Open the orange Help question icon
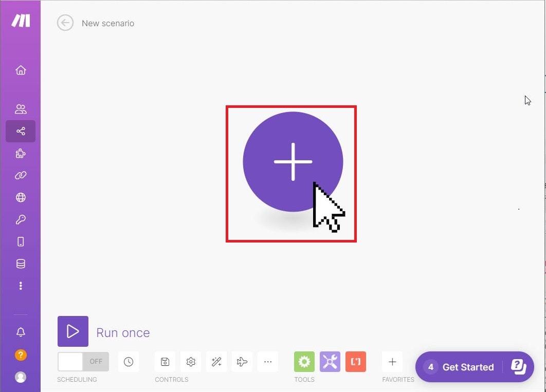Screen dimensions: 546x392 [21, 355]
